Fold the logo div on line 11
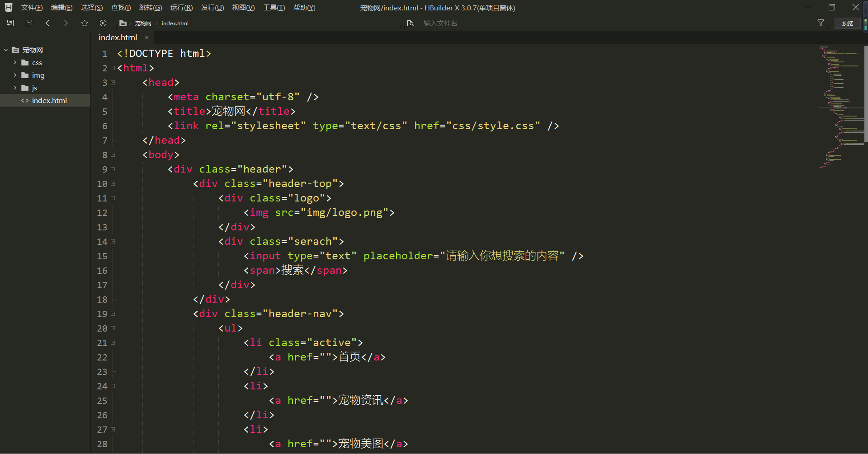 113,198
